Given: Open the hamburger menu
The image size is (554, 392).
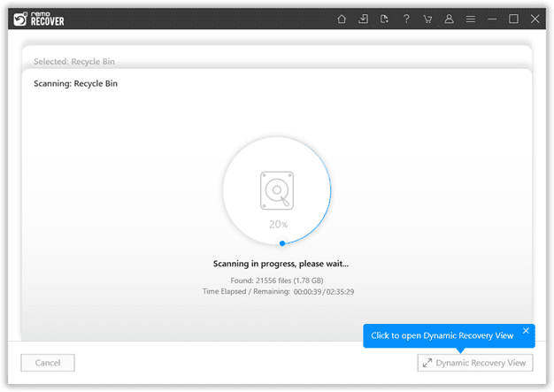Looking at the screenshot, I should [x=471, y=19].
